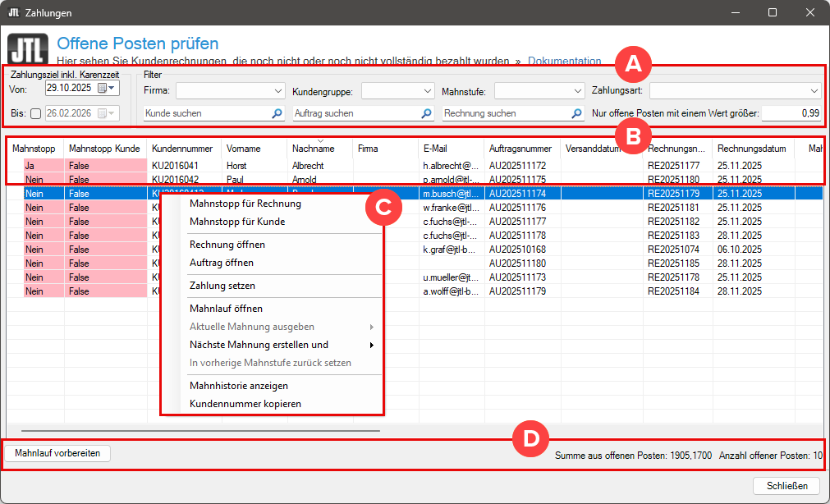Click the JTL logo beside Offene Posten prüfen
Screen dimensions: 830x504
[27, 48]
